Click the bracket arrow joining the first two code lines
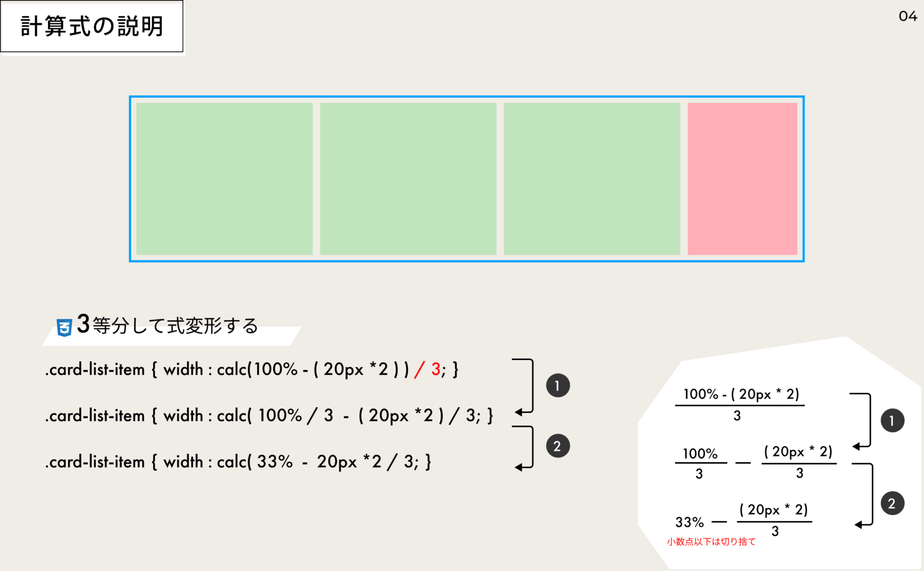This screenshot has width=924, height=571. pos(526,386)
